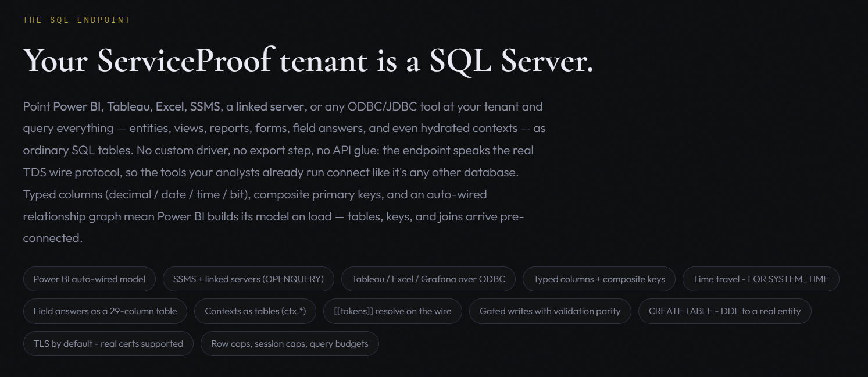This screenshot has height=377, width=868.
Task: Click the bold Tableau text in paragraph
Action: click(128, 106)
